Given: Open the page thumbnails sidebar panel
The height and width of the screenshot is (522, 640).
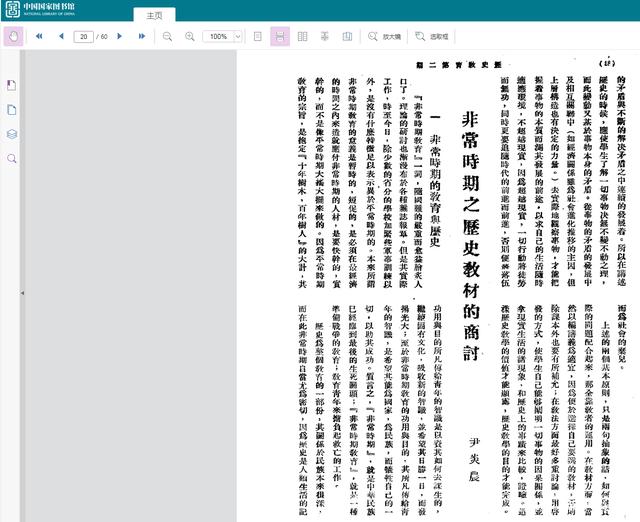Looking at the screenshot, I should click(12, 109).
